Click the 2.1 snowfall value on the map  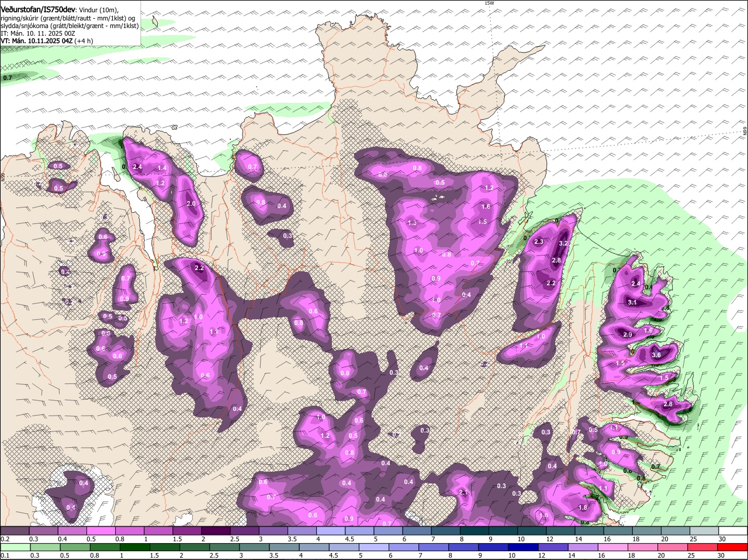click(464, 493)
